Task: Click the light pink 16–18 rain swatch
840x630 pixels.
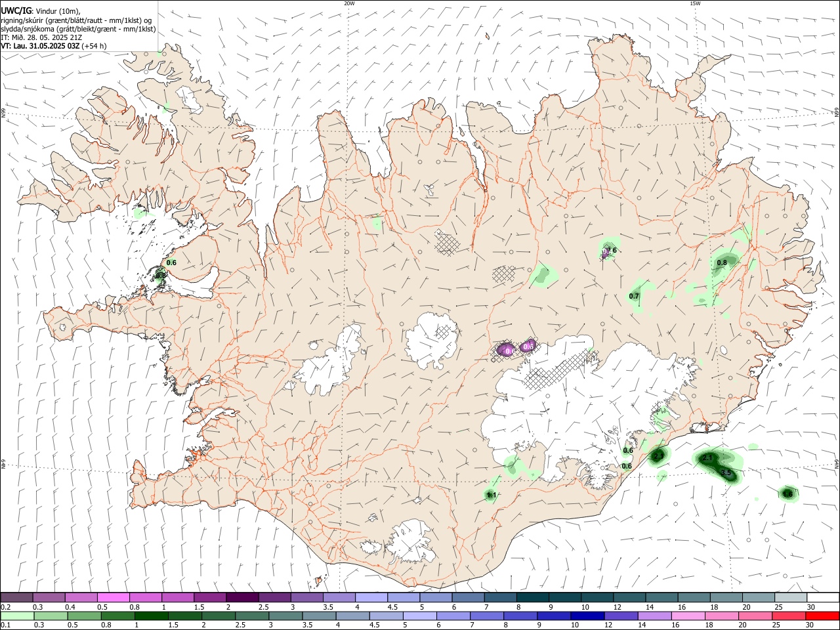Action: coord(688,616)
